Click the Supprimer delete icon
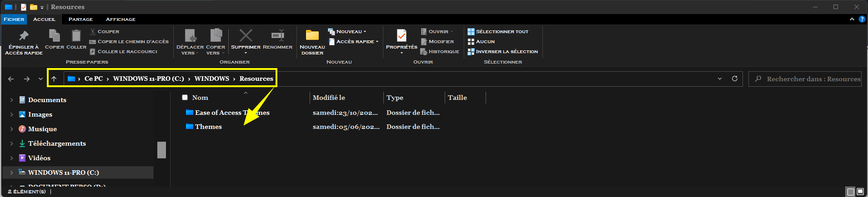 [x=246, y=36]
